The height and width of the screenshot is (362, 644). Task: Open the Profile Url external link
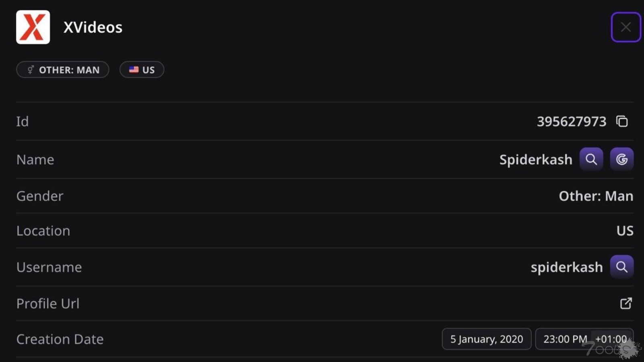click(x=625, y=303)
